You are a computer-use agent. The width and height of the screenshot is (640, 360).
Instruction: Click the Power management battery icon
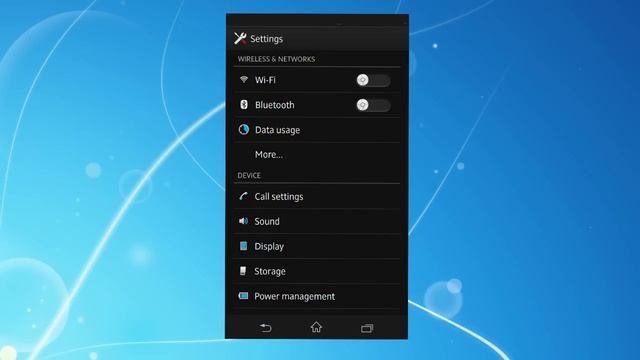coord(243,296)
